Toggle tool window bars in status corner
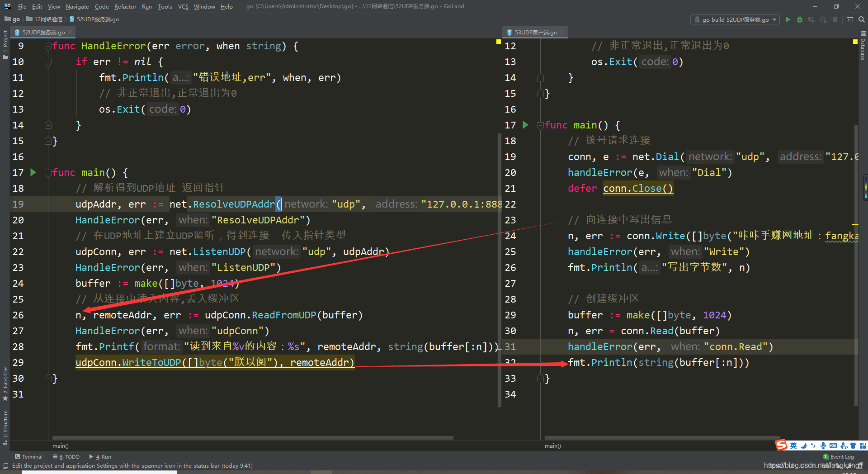The height and width of the screenshot is (474, 868). (5, 466)
